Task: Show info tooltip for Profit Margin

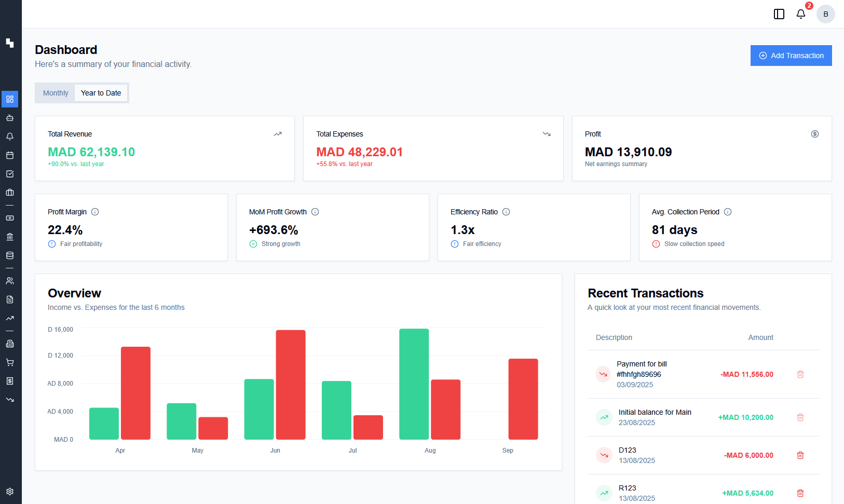Action: (x=95, y=212)
